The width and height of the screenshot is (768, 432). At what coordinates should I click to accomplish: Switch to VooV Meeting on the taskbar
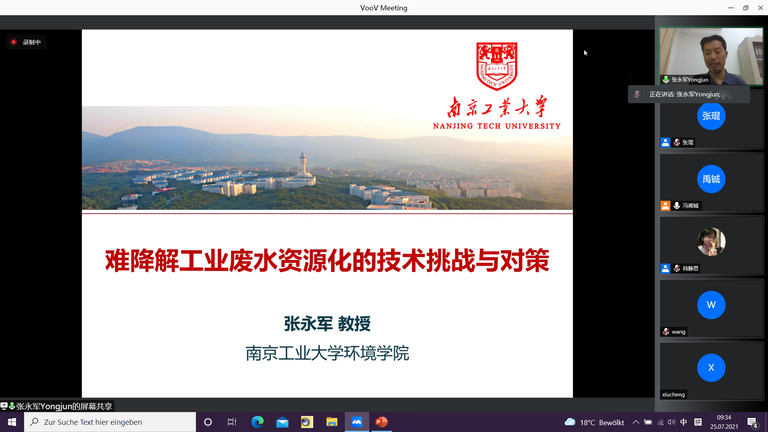click(x=357, y=422)
